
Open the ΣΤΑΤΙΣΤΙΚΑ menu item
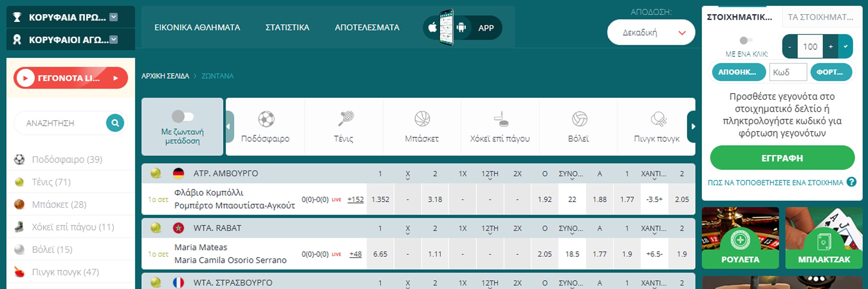tap(287, 28)
